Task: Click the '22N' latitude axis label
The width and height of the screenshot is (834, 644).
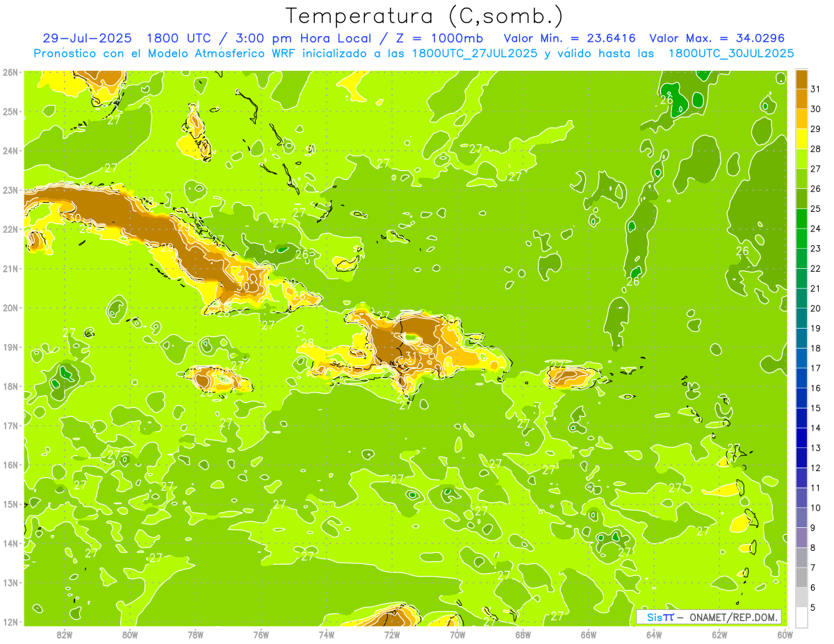Action: [x=10, y=229]
